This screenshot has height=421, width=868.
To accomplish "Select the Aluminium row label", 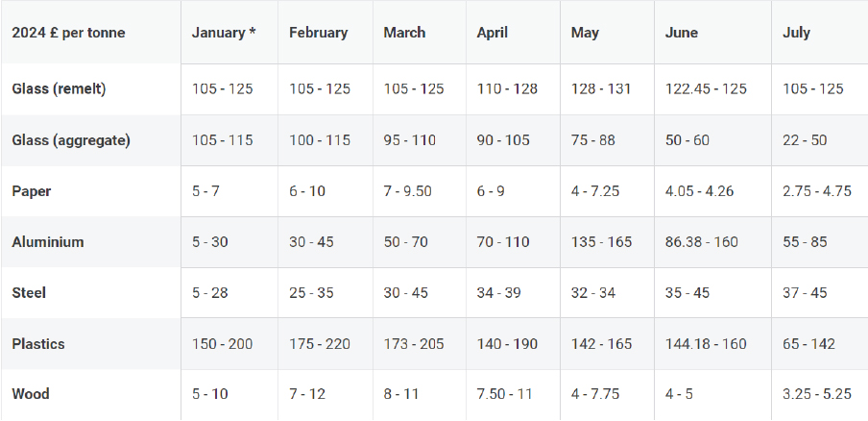I will pyautogui.click(x=48, y=242).
